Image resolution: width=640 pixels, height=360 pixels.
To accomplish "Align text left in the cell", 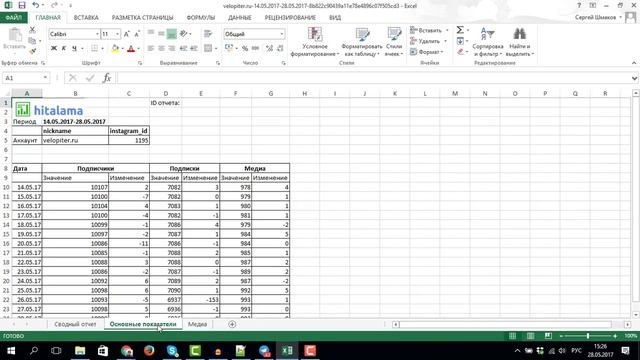I will (x=151, y=48).
